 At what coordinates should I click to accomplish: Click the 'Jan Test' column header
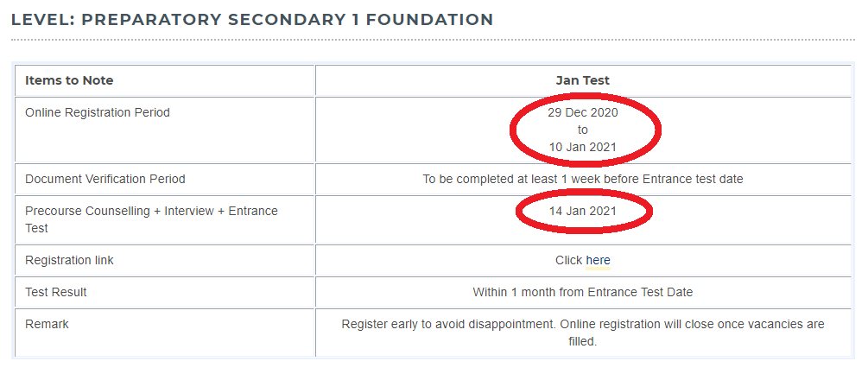pos(582,80)
